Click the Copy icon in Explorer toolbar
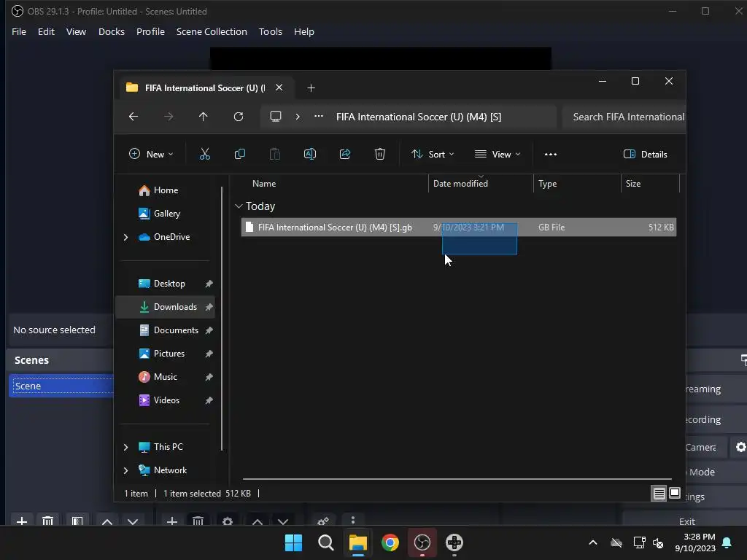Screen dimensions: 747x560 point(239,154)
